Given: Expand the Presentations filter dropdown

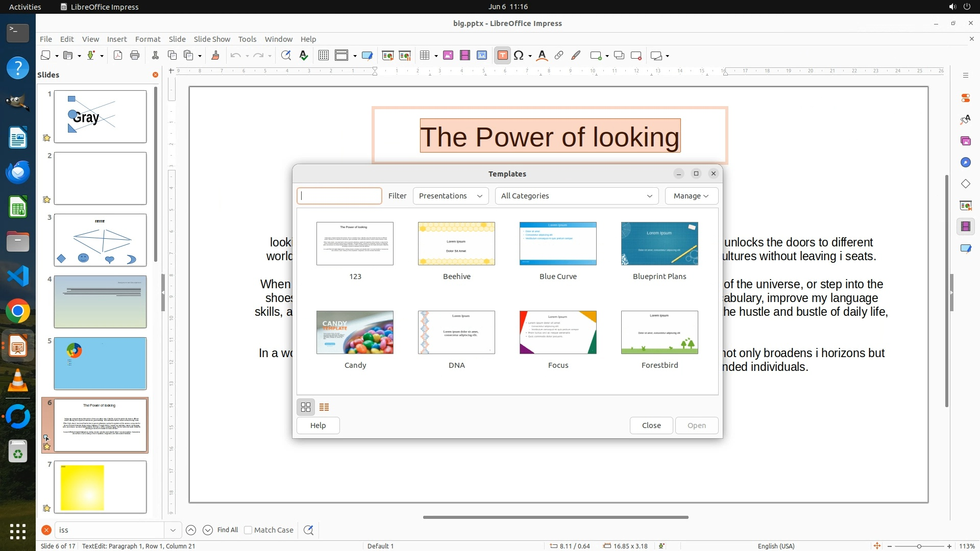Looking at the screenshot, I should coord(450,196).
